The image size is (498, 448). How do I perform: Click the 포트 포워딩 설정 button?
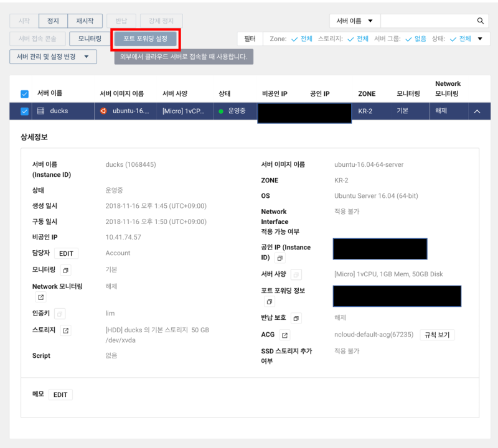(144, 39)
